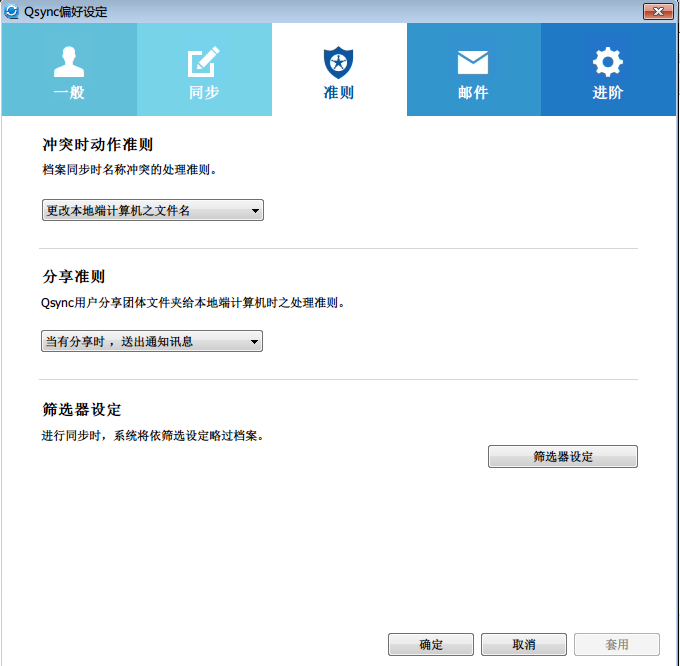Click the 进阶 tab label
The image size is (680, 666).
point(608,92)
